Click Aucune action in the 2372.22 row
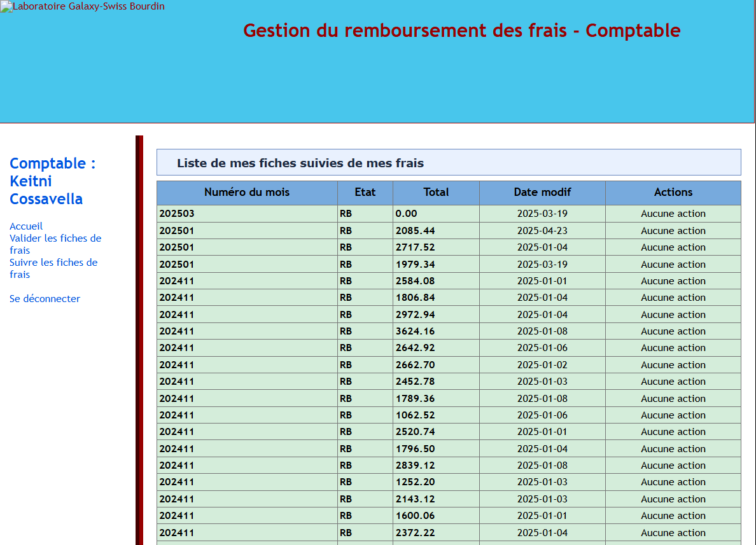Viewport: 756px width, 545px height. click(x=673, y=532)
